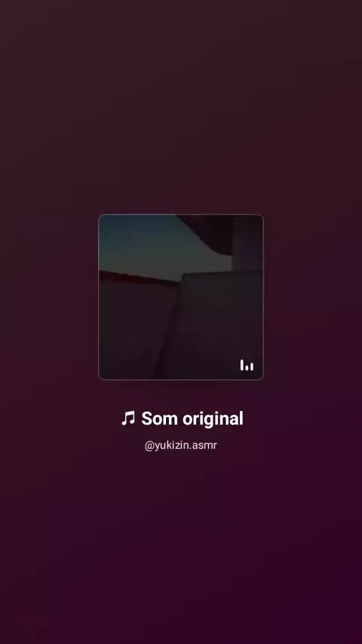This screenshot has height=644, width=362.
Task: Tap the playing-sound indicator on cover
Action: pyautogui.click(x=247, y=365)
